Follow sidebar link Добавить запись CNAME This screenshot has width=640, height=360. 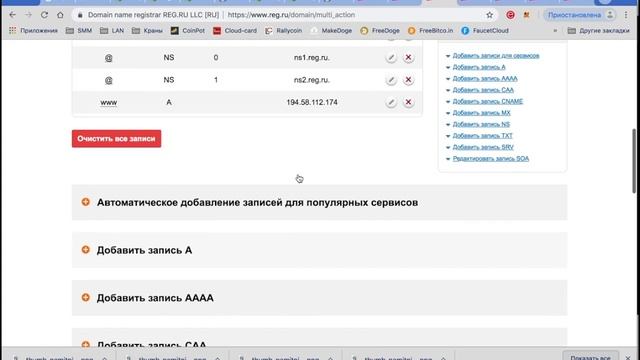coord(488,101)
